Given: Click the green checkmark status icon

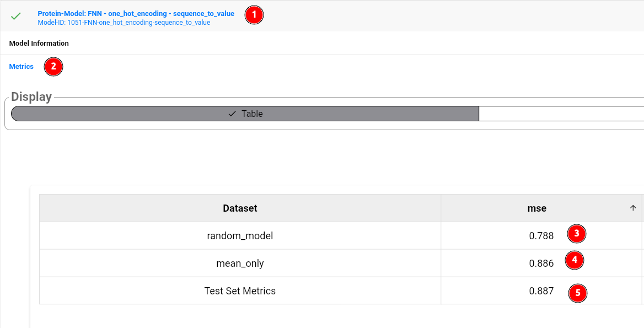Looking at the screenshot, I should (16, 16).
